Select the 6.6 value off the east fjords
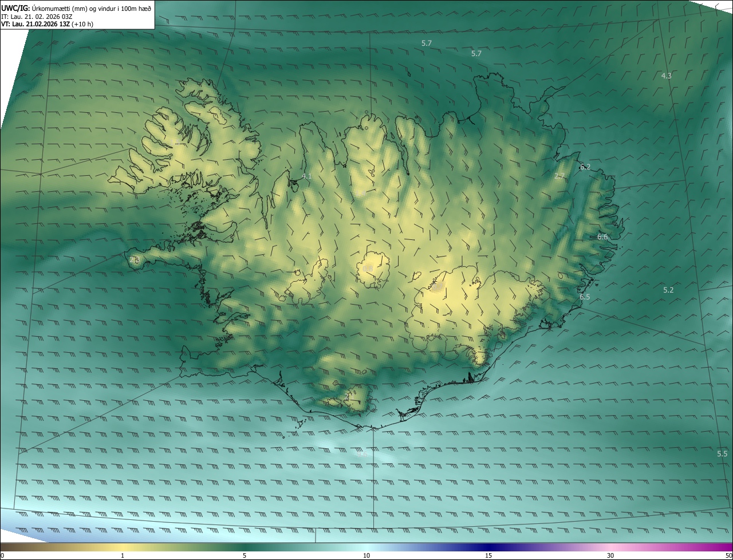The height and width of the screenshot is (560, 733). [602, 237]
